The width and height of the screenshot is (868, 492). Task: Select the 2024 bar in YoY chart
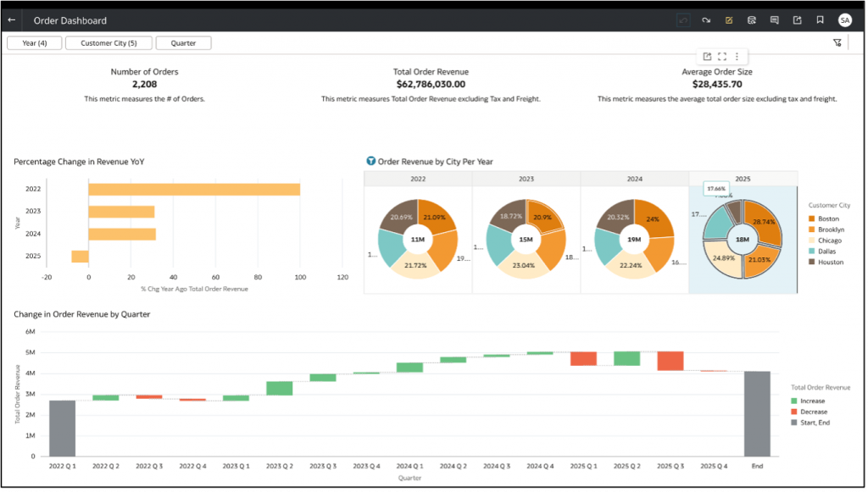[x=122, y=235]
